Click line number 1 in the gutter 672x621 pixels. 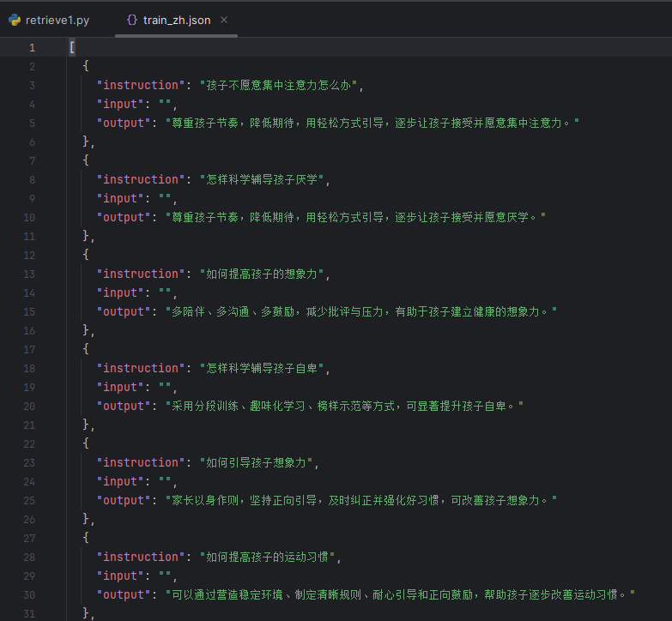(x=32, y=47)
